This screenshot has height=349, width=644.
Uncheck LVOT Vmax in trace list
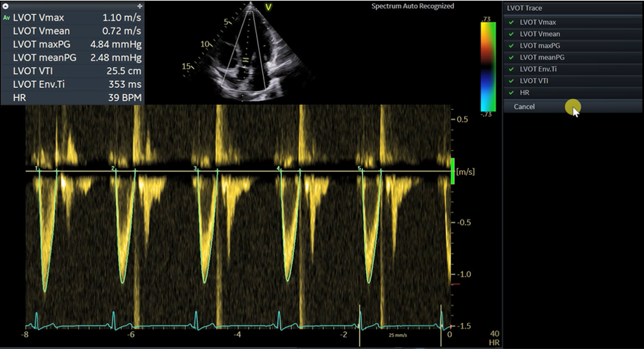[511, 22]
